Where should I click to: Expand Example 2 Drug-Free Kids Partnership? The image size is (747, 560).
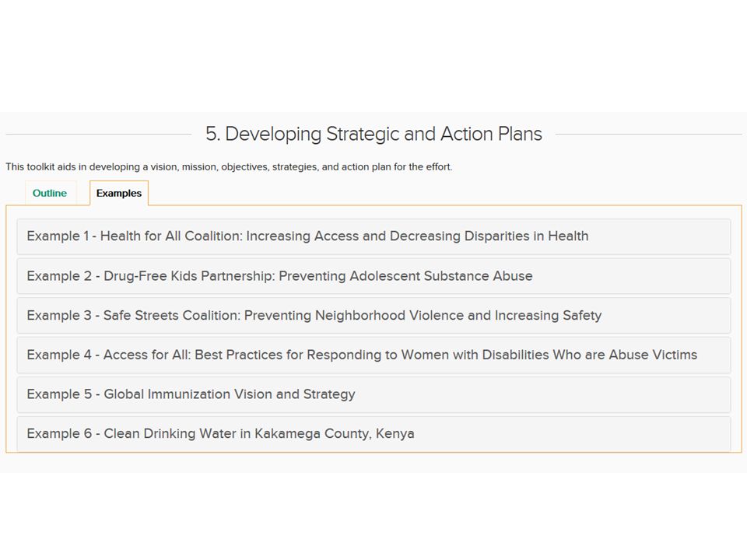pos(373,276)
